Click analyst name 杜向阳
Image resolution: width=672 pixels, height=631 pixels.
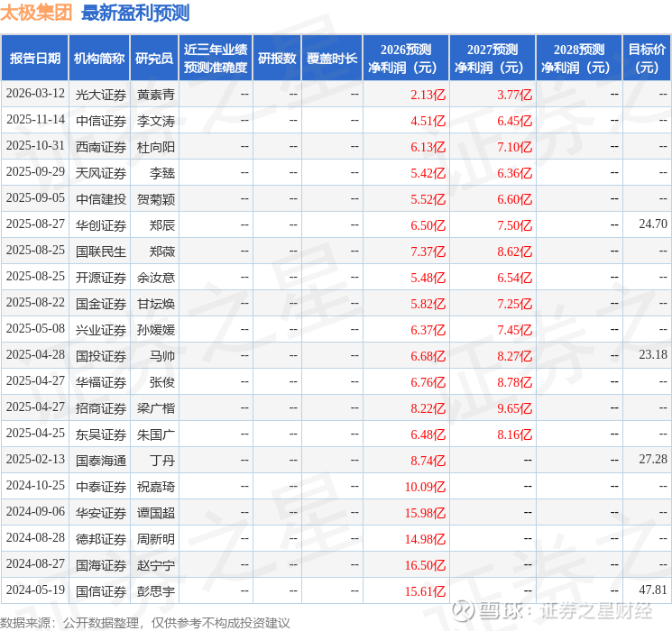pos(155,147)
